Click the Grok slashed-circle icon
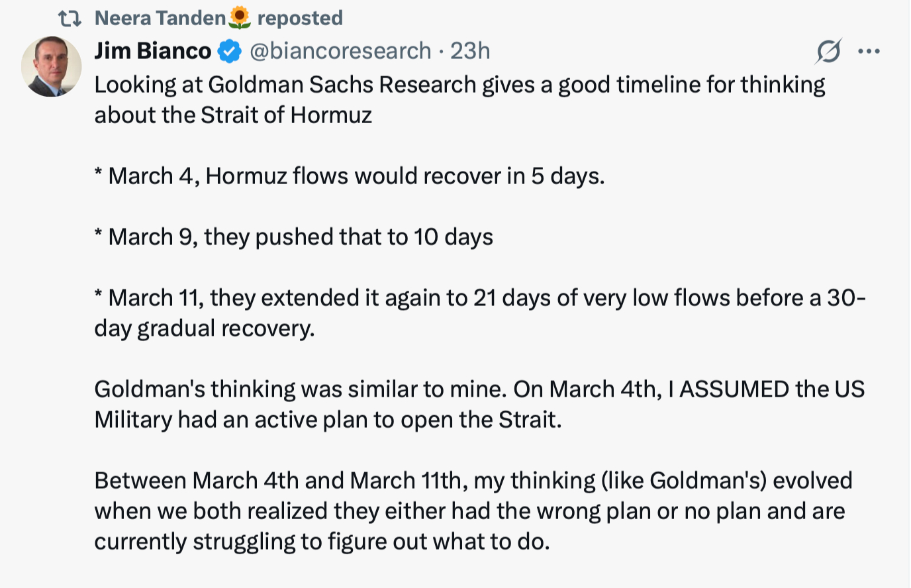Screen dimensions: 911x588 828,51
